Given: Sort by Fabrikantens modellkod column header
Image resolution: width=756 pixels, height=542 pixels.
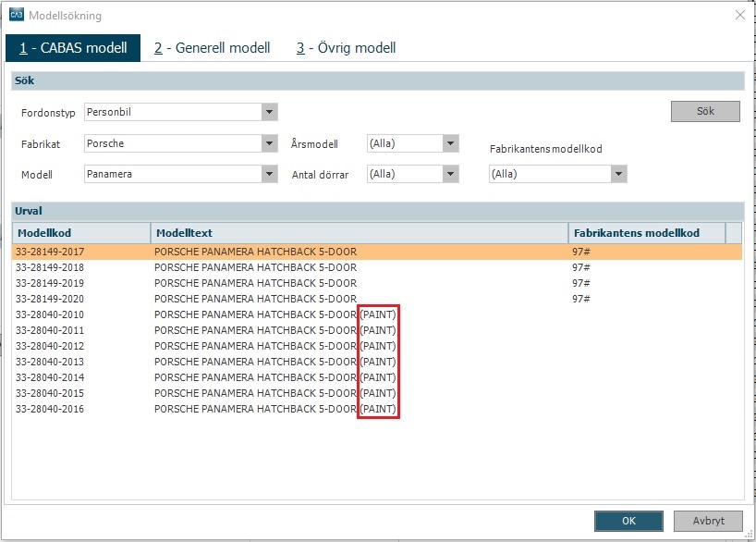Looking at the screenshot, I should (x=647, y=233).
